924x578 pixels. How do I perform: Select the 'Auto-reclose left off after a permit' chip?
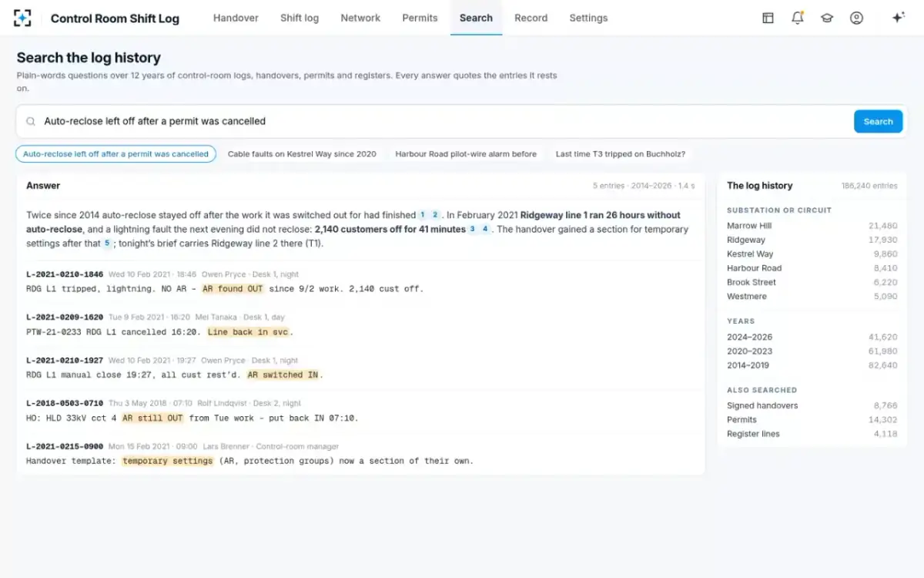(x=115, y=154)
